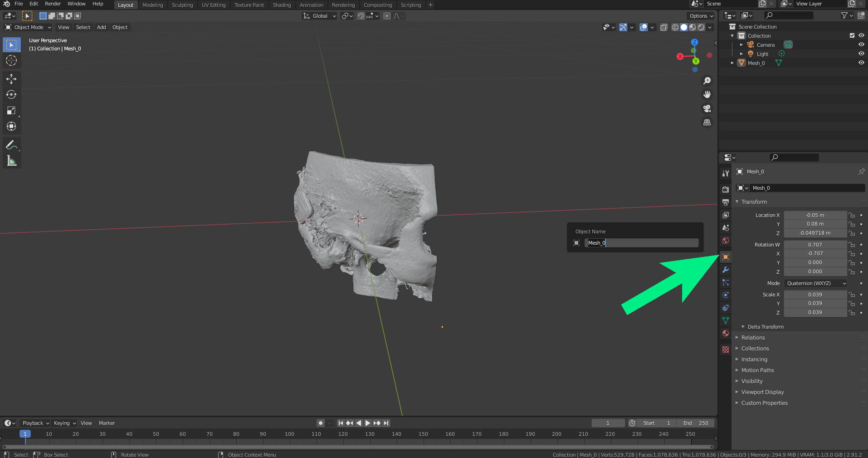Select the Move tool in toolbar
This screenshot has width=868, height=458.
click(11, 79)
